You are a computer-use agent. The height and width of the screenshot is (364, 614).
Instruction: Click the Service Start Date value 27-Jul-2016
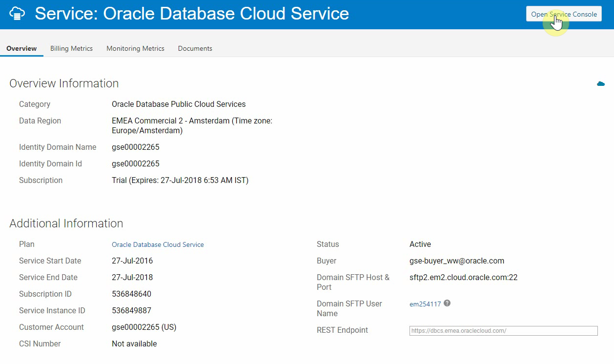click(132, 261)
